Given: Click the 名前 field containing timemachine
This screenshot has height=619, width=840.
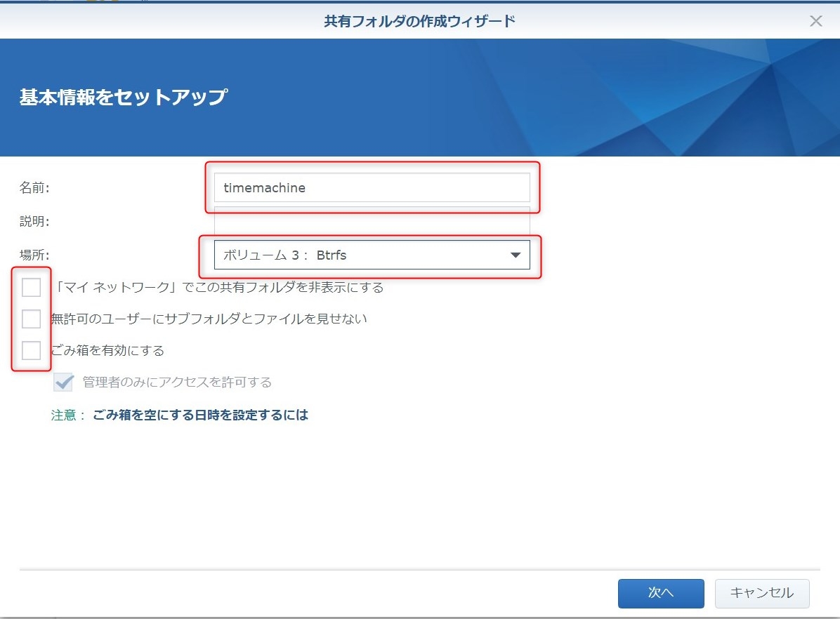Looking at the screenshot, I should point(372,188).
